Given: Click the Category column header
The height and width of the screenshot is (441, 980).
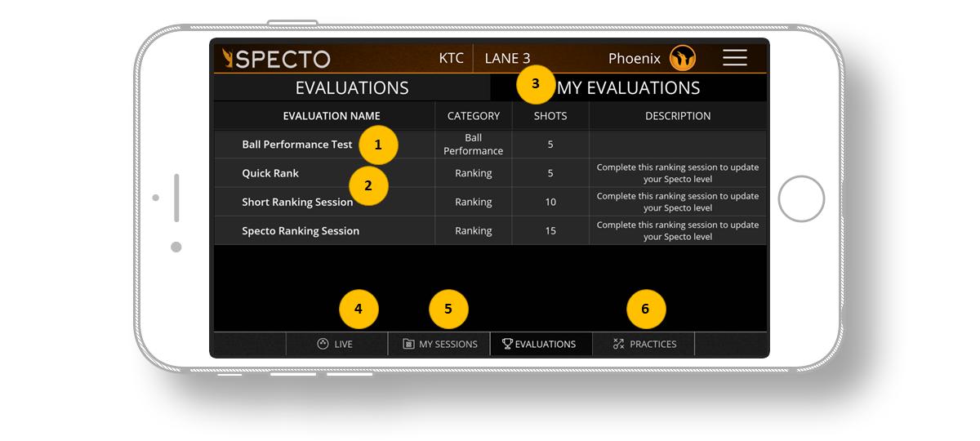Looking at the screenshot, I should (x=474, y=116).
